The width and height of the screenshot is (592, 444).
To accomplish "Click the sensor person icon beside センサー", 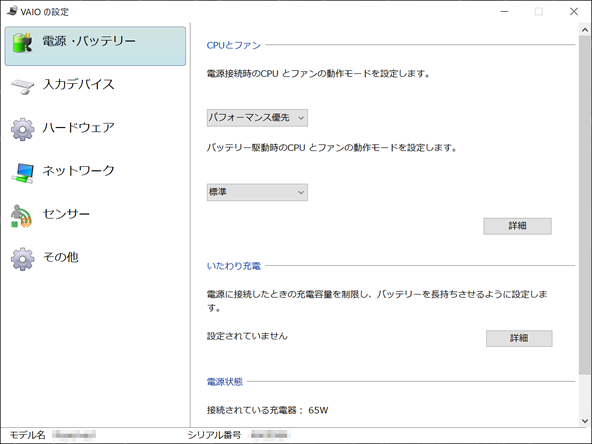I will point(21,216).
